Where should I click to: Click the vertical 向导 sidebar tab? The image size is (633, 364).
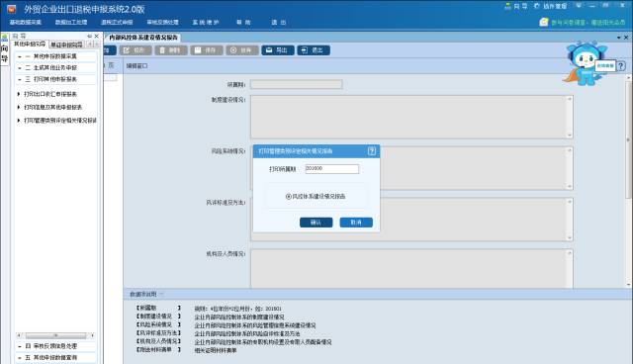pyautogui.click(x=4, y=49)
